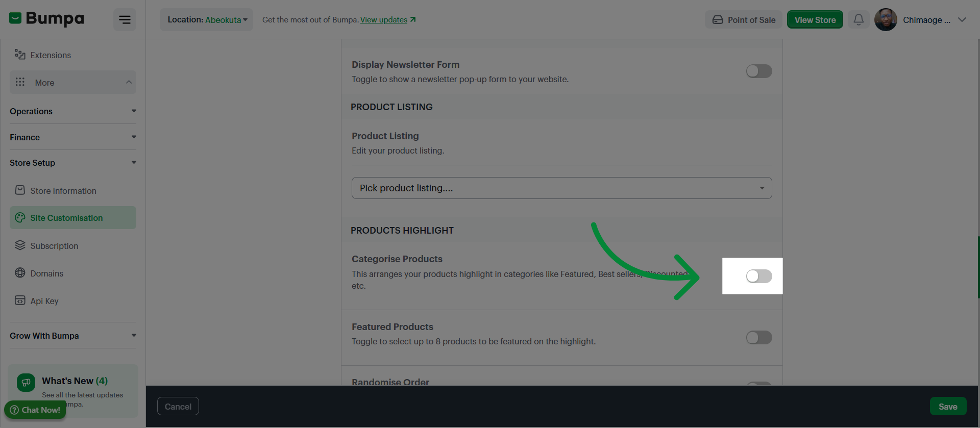Click the What's New megaphone icon

[x=26, y=382]
